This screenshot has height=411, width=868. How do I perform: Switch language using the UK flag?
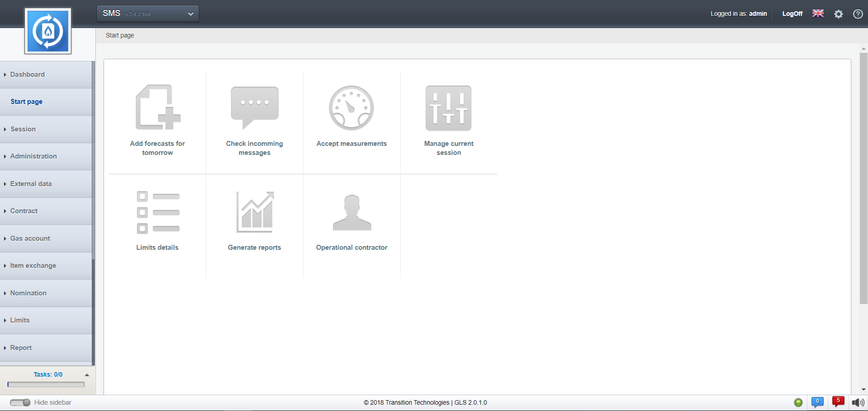(x=818, y=14)
